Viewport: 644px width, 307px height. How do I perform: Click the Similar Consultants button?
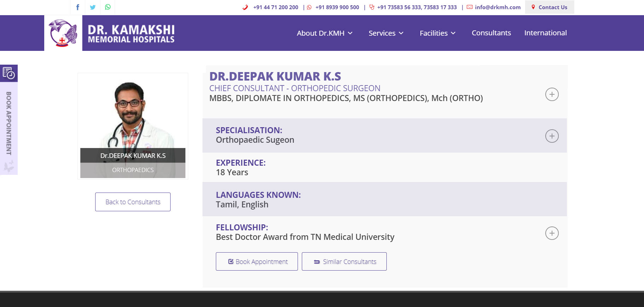[x=344, y=261]
